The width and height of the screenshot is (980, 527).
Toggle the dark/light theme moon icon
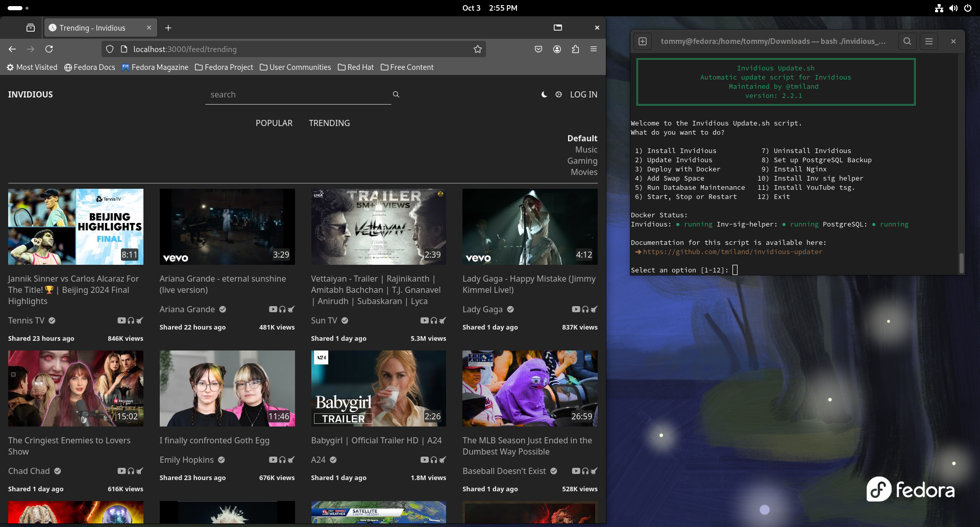544,94
